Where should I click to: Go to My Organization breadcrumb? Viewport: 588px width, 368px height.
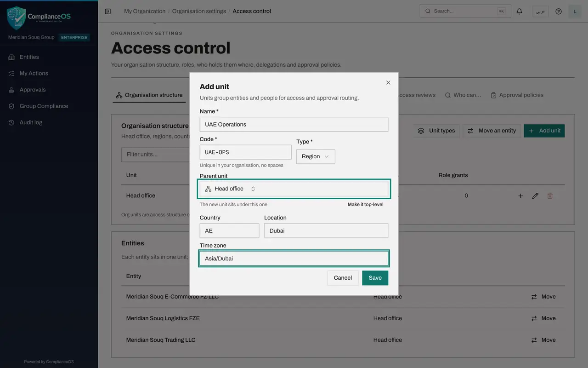pos(145,11)
